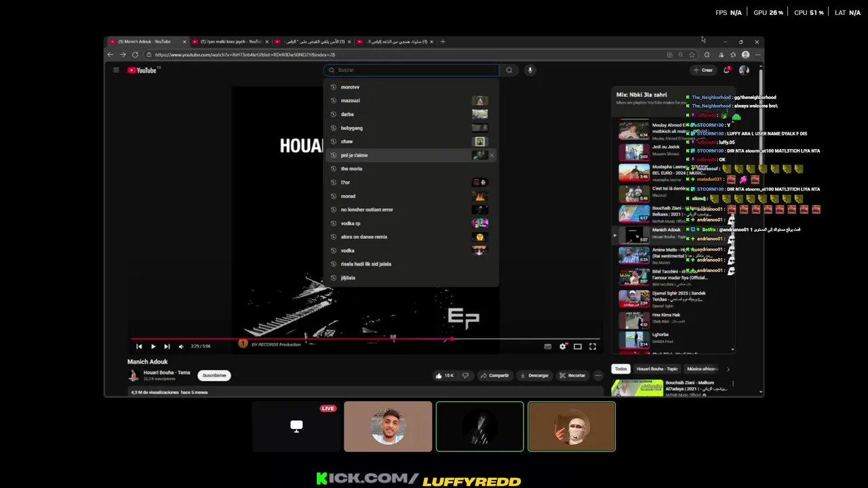Select 'jiljilala' search suggestion
Image resolution: width=868 pixels, height=488 pixels.
tap(411, 277)
